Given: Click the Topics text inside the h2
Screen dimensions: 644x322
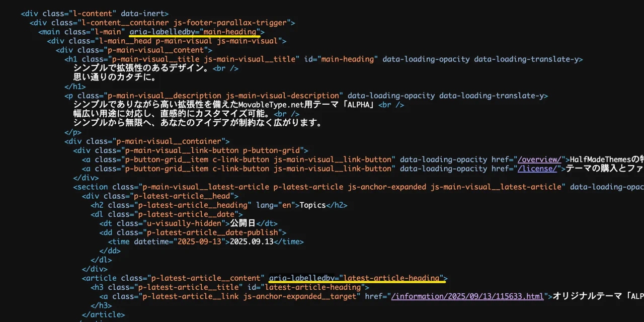Looking at the screenshot, I should pos(313,205).
